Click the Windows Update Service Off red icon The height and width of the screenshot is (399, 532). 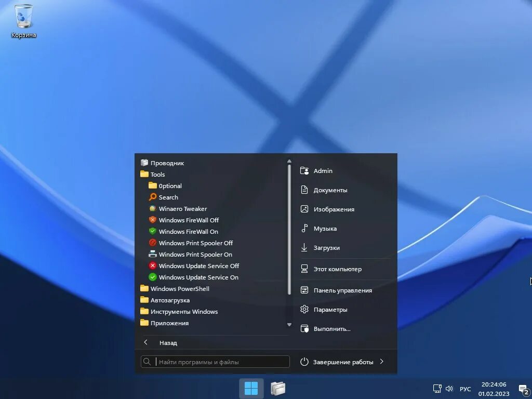pos(153,265)
